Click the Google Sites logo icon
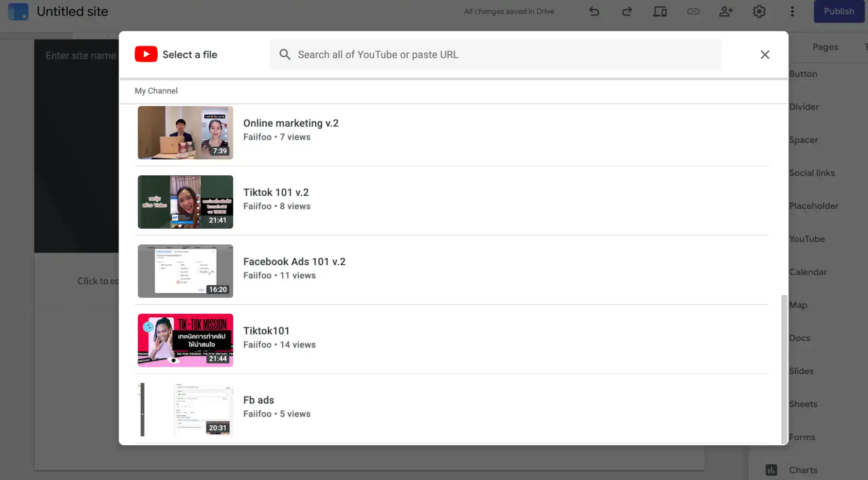This screenshot has width=868, height=480. [x=18, y=11]
